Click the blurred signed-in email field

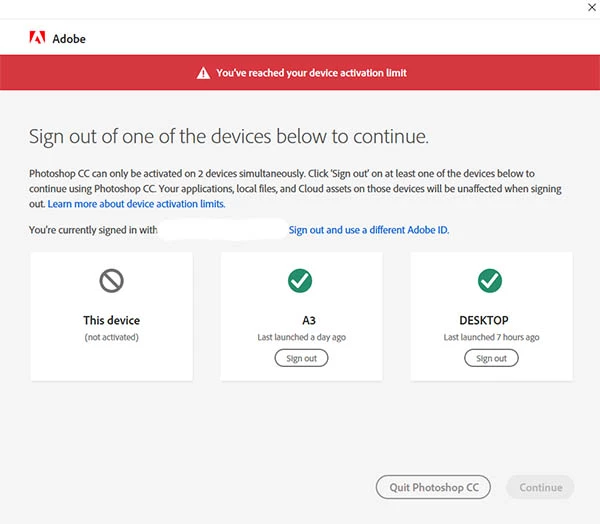[223, 230]
